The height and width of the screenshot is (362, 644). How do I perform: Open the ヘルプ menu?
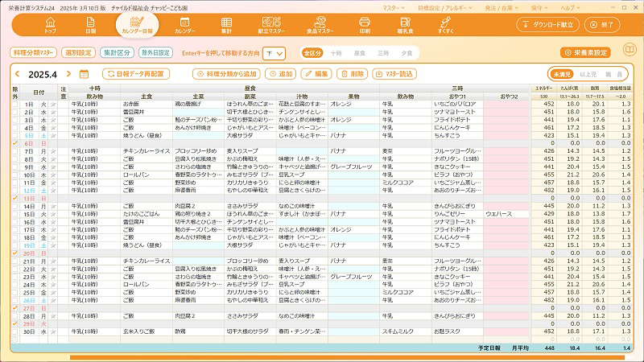click(570, 8)
